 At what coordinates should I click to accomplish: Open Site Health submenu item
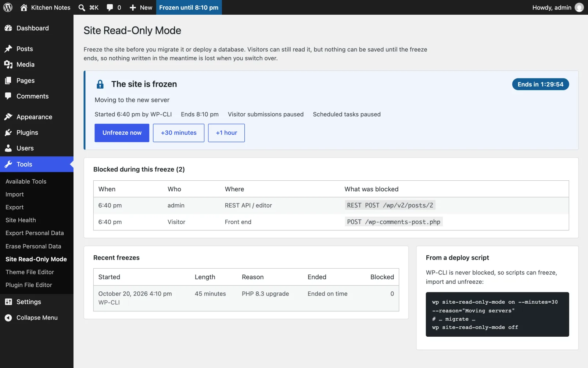21,220
